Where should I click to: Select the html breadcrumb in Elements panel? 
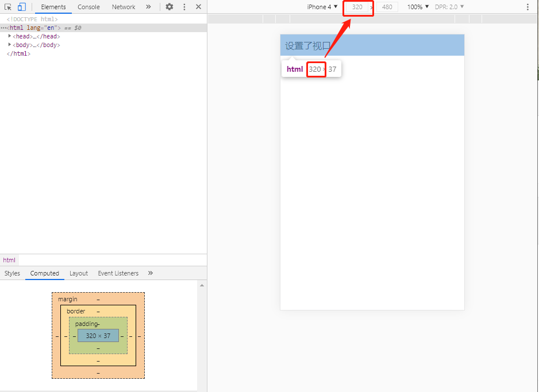[9, 260]
